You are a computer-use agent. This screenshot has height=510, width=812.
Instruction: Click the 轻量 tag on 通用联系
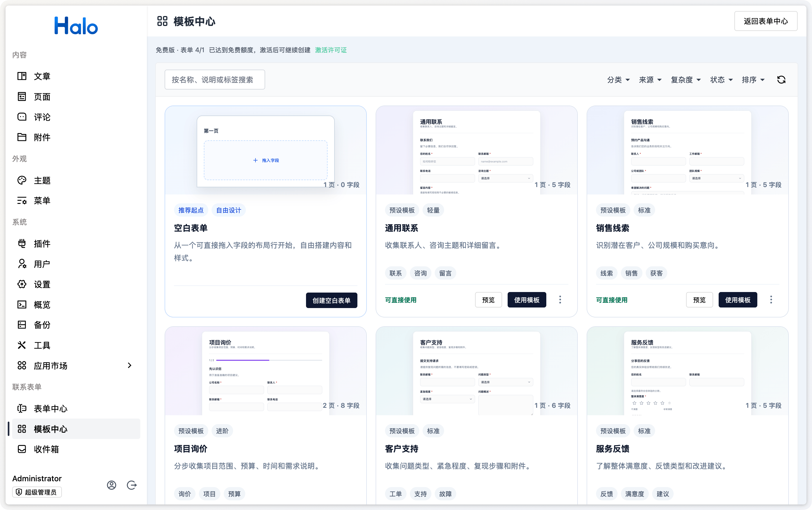433,210
